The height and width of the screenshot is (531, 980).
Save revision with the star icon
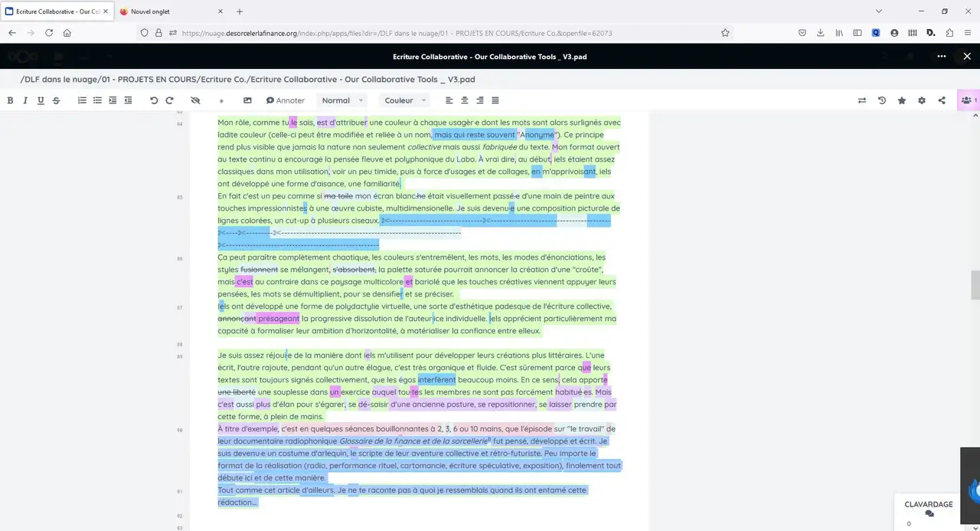[x=902, y=100]
